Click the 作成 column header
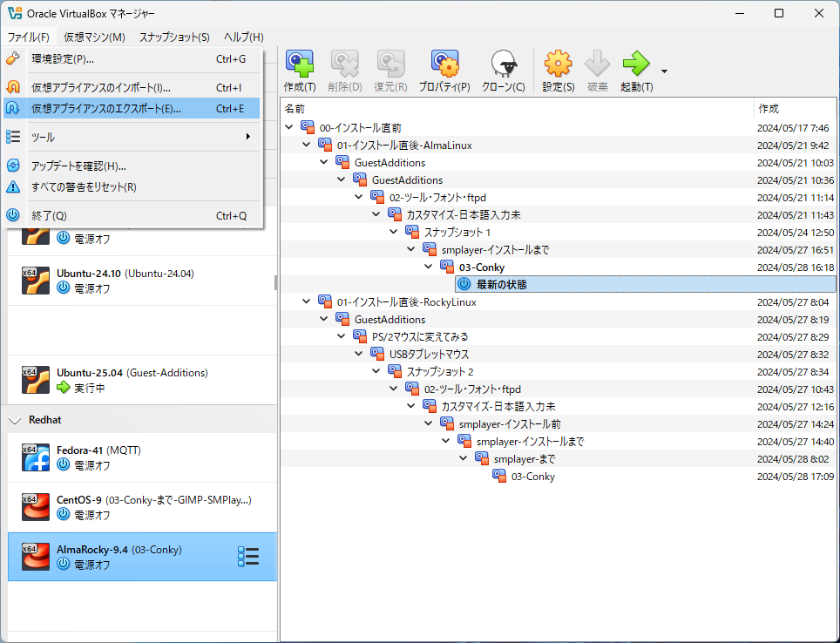Viewport: 840px width, 643px height. pyautogui.click(x=795, y=109)
